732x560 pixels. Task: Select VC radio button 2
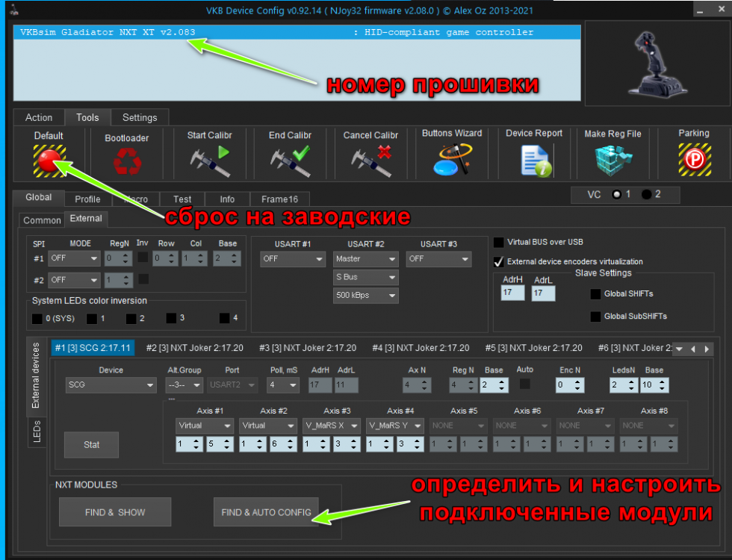click(x=647, y=194)
